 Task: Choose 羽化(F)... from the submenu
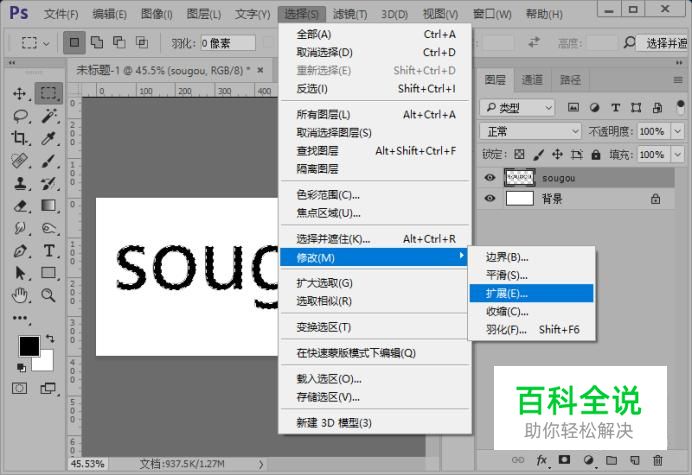(531, 329)
